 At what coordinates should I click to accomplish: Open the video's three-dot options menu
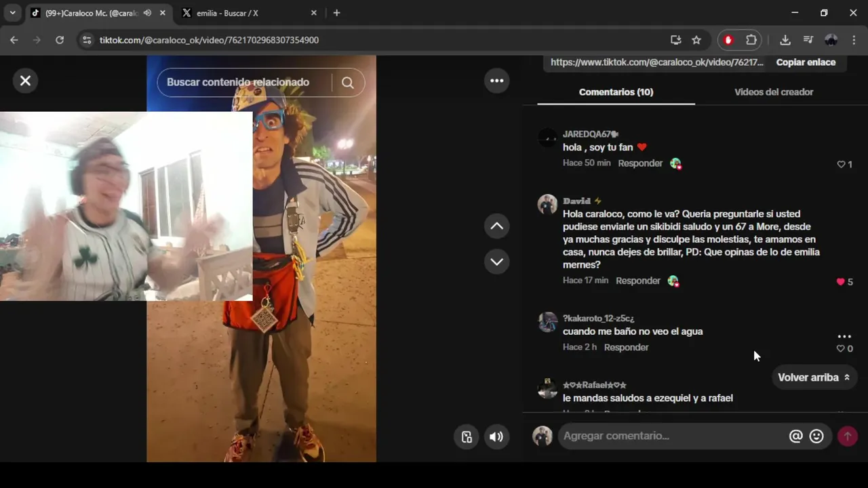click(497, 81)
